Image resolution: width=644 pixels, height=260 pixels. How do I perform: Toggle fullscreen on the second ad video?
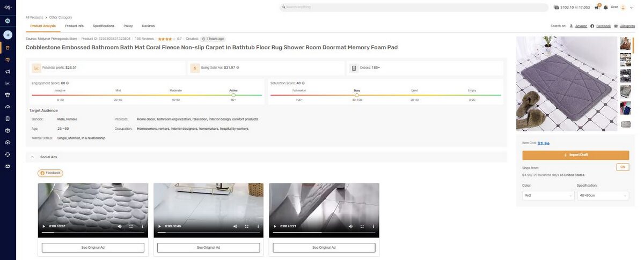pos(246,226)
